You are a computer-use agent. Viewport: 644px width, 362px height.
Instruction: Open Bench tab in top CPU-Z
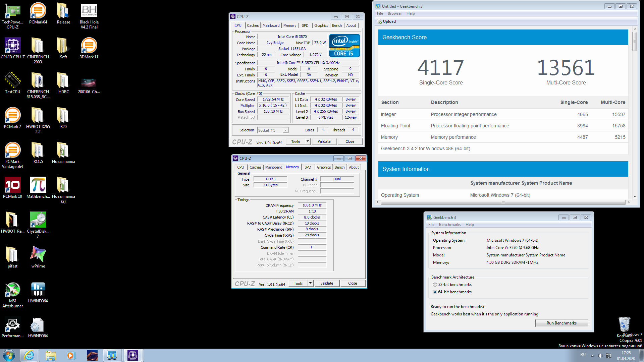337,25
